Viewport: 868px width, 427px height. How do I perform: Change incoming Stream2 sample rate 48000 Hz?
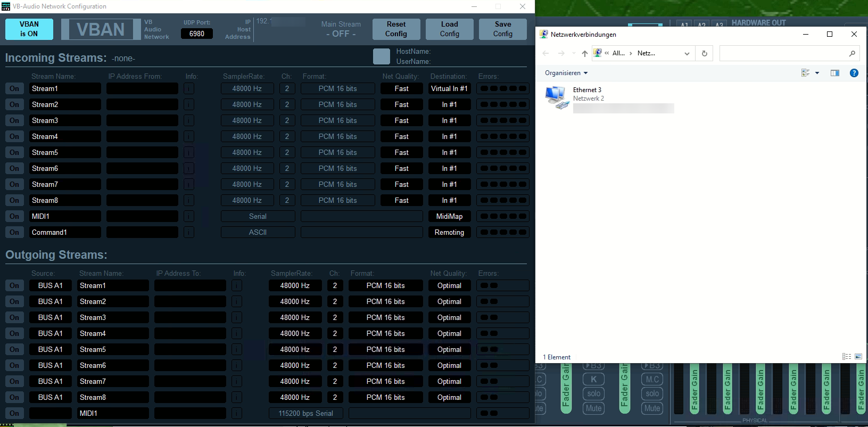coord(247,105)
